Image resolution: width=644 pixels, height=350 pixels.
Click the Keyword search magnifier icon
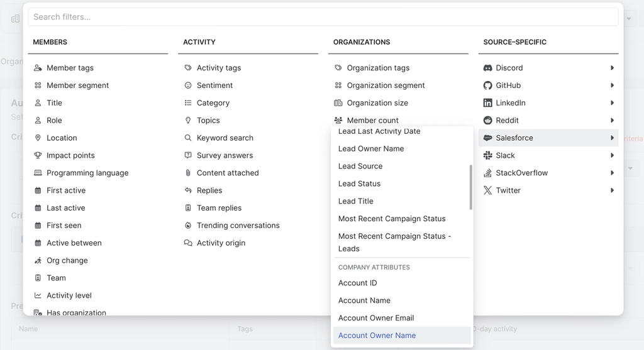[x=188, y=138]
